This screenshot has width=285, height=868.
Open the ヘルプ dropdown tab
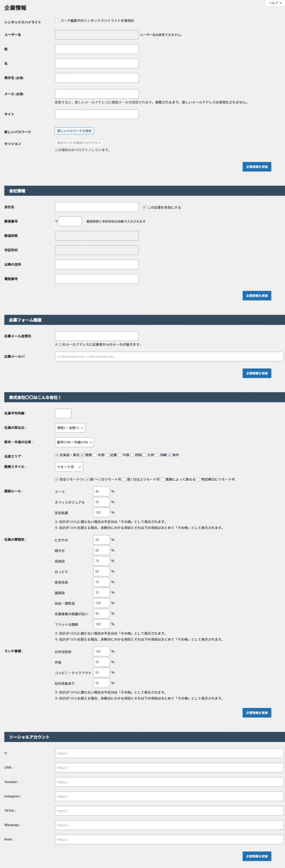(275, 3)
